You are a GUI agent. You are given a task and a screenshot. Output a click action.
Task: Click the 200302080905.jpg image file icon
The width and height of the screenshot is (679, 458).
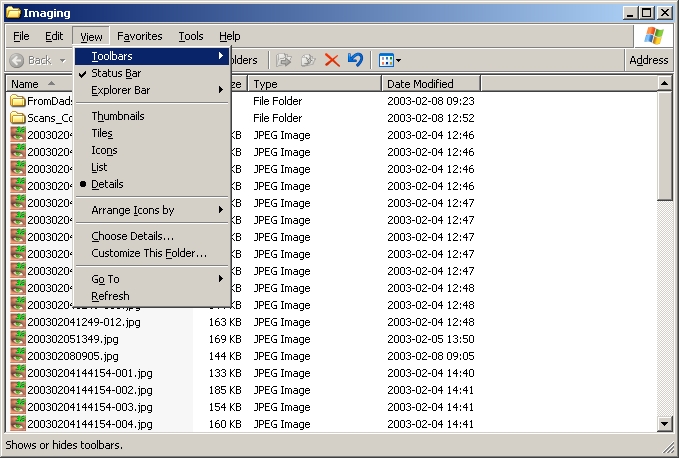pyautogui.click(x=17, y=356)
